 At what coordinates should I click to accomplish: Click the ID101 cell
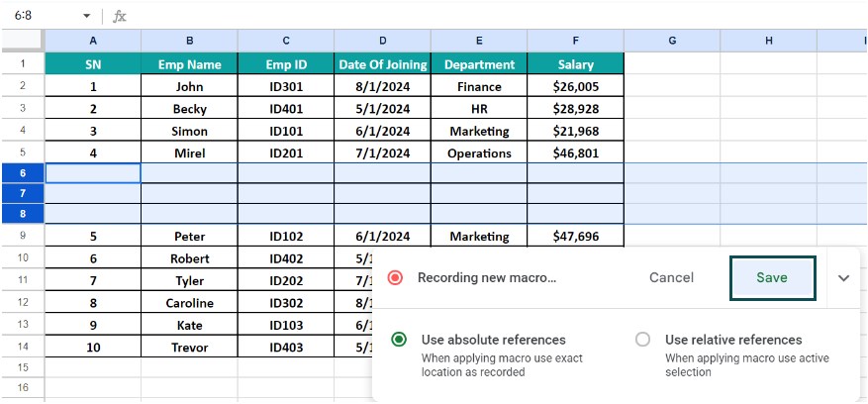(286, 131)
